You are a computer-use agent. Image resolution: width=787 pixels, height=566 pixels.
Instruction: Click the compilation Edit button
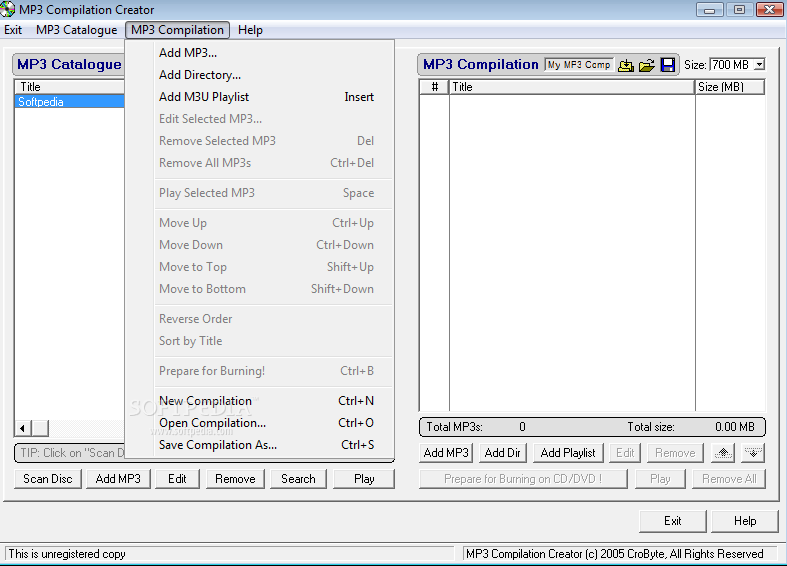625,453
